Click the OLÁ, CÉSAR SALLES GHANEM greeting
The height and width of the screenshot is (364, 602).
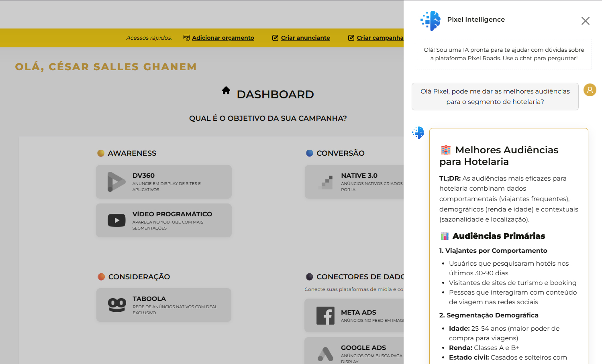[106, 67]
